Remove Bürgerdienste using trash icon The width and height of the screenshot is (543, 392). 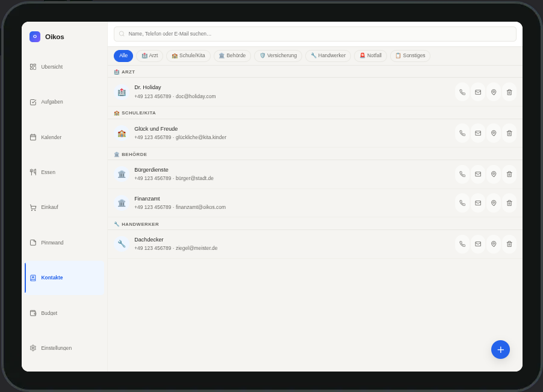coord(509,174)
